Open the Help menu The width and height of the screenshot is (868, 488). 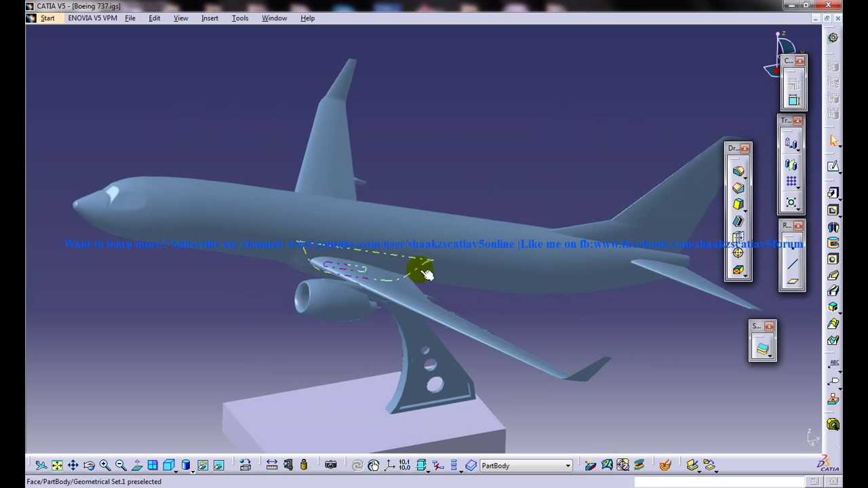(308, 18)
